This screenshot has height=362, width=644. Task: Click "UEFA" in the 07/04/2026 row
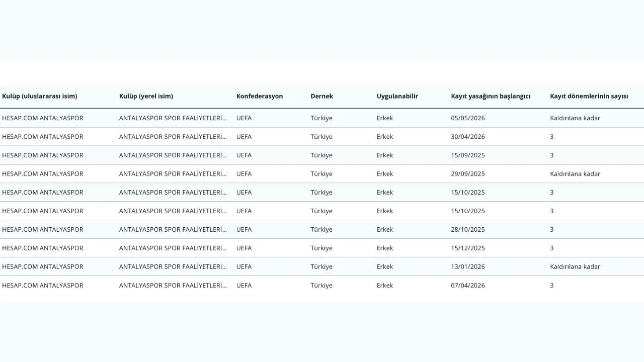coord(244,286)
